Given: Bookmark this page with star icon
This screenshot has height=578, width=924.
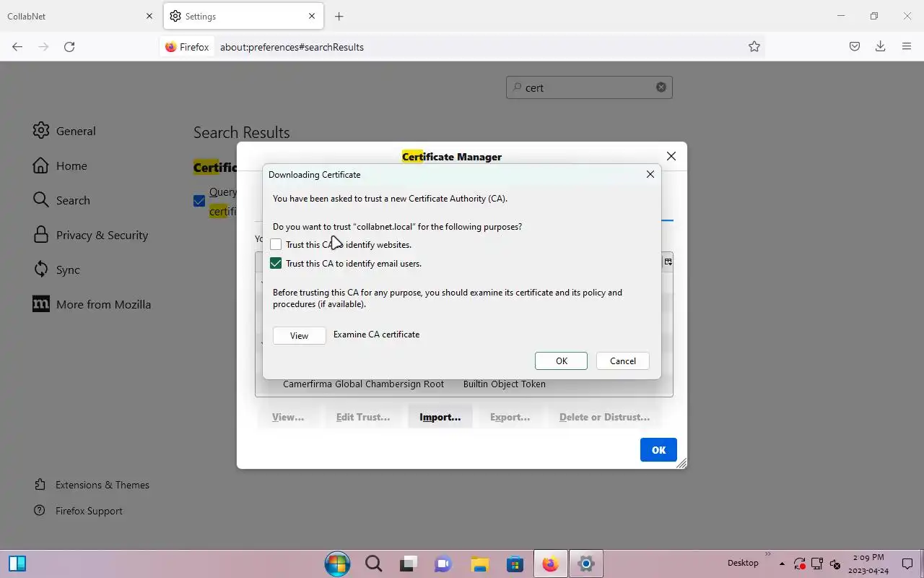Looking at the screenshot, I should coord(754,46).
